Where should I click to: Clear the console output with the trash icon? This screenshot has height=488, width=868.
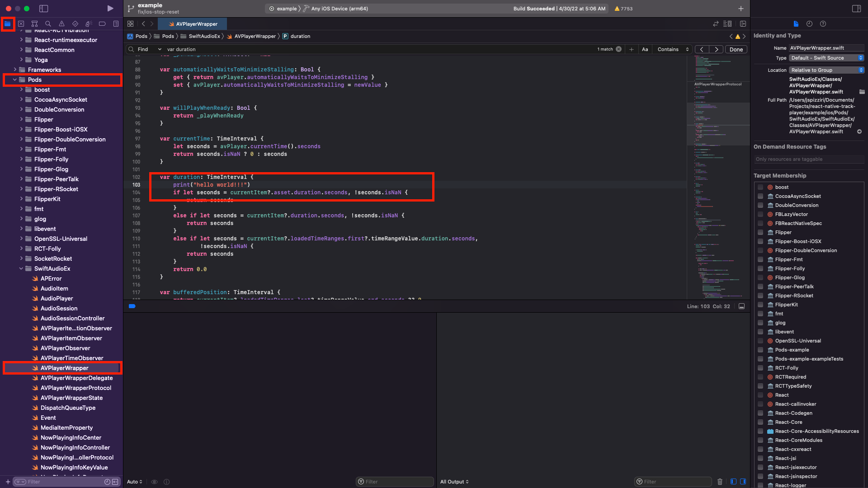click(x=720, y=482)
